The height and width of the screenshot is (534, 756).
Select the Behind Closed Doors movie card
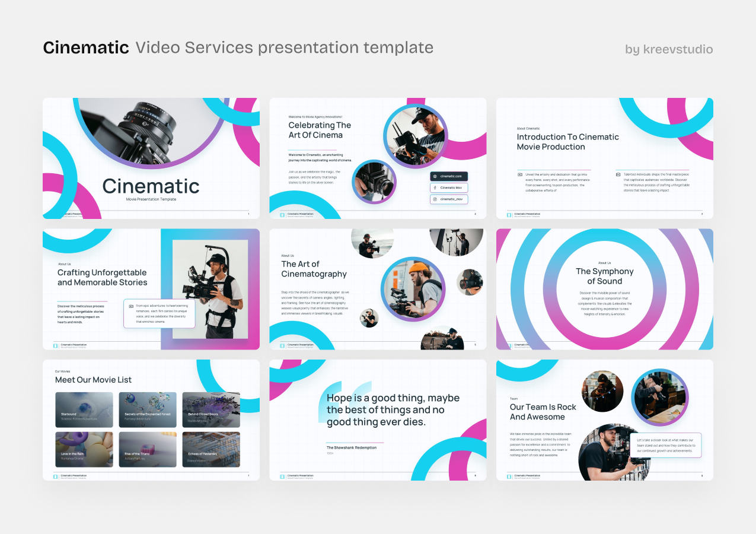click(211, 410)
